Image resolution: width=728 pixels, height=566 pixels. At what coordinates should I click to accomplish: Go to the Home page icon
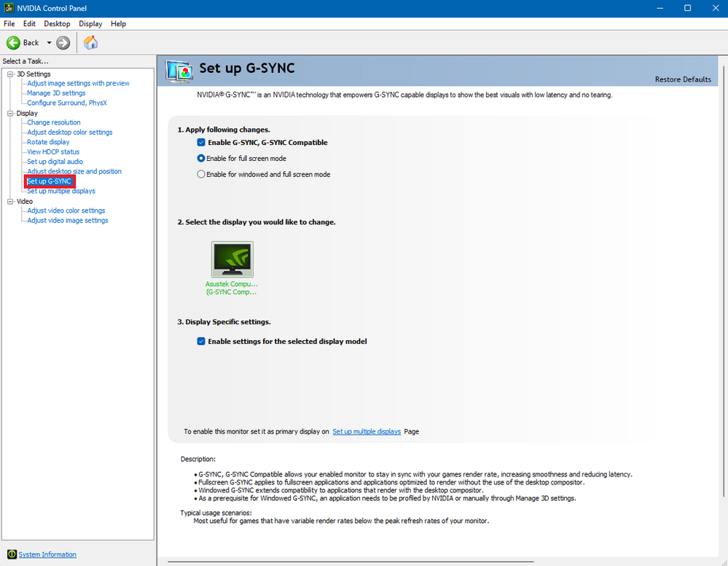pyautogui.click(x=90, y=43)
